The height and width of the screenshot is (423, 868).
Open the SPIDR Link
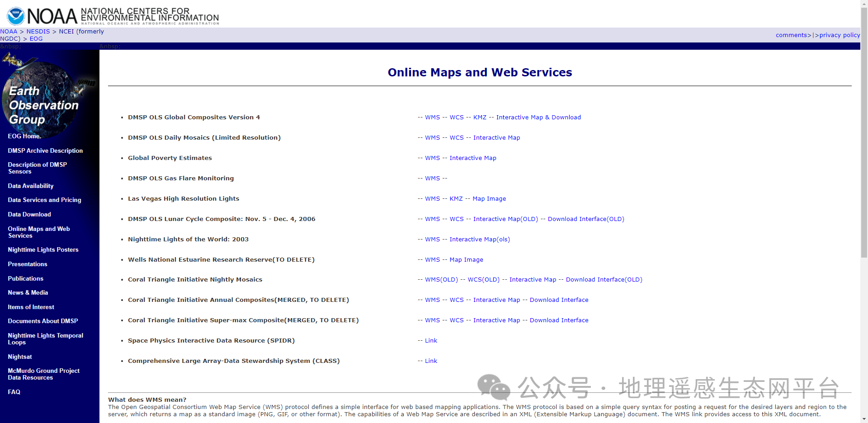pyautogui.click(x=431, y=340)
